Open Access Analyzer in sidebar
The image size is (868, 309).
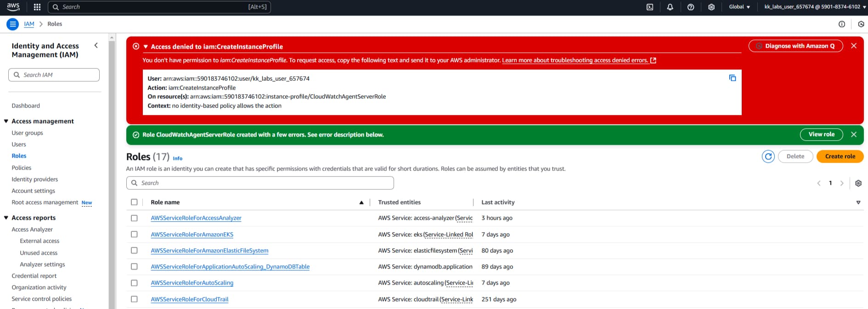[32, 229]
